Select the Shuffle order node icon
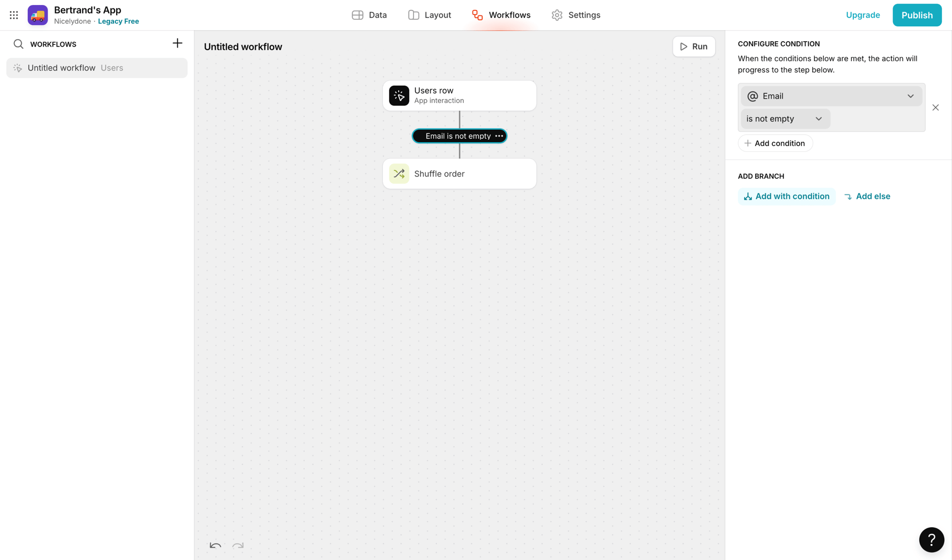952x560 pixels. point(399,173)
